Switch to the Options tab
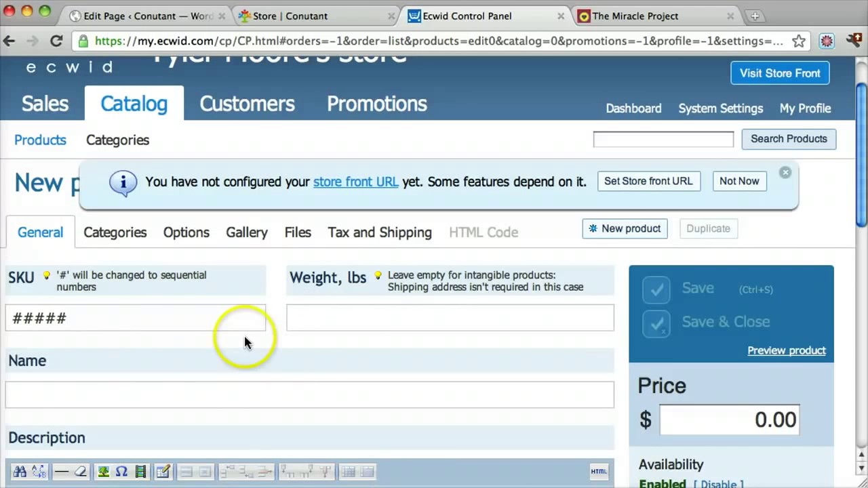 coord(186,232)
